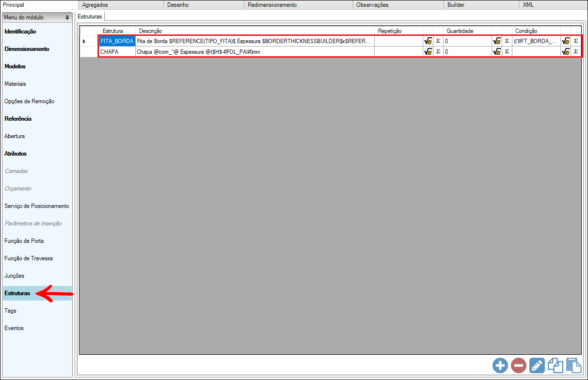Open the Builder tab
588x380 pixels.
pyautogui.click(x=481, y=5)
